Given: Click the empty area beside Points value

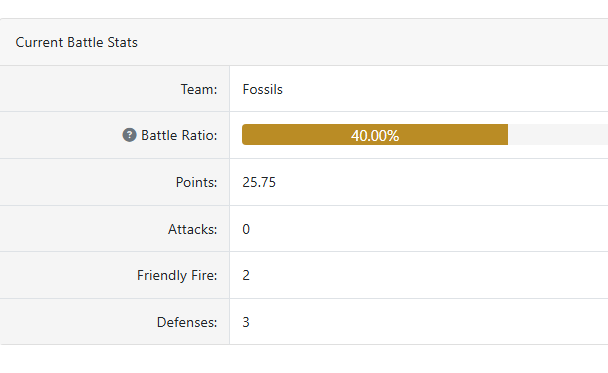Looking at the screenshot, I should 442,182.
